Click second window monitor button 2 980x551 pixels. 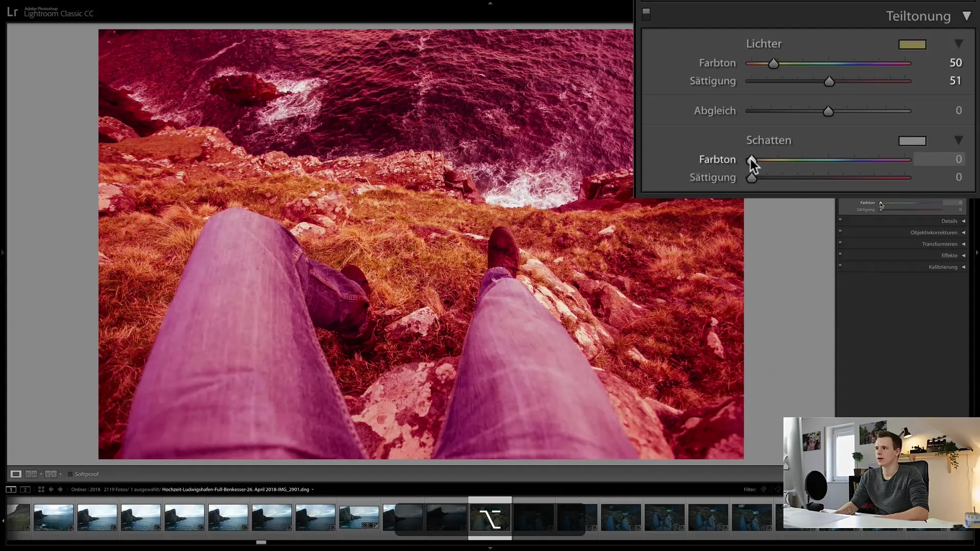point(24,490)
